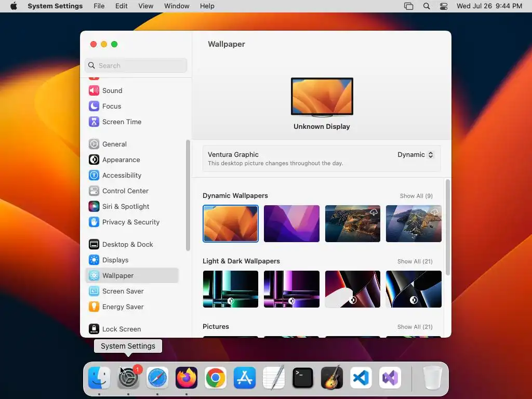
Task: Click the Unknown Display preview monitor
Action: pos(322,97)
